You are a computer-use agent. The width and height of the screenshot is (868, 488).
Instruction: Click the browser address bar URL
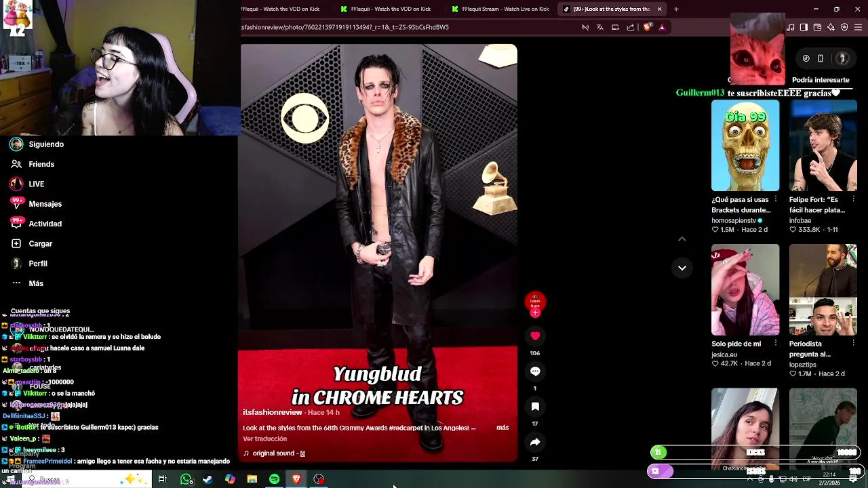tap(345, 27)
